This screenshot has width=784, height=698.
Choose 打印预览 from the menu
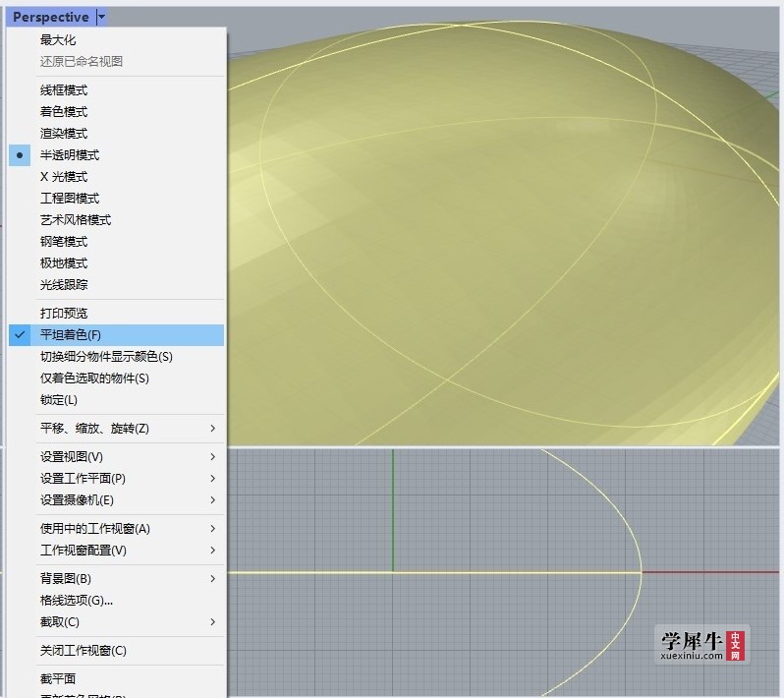[117, 314]
